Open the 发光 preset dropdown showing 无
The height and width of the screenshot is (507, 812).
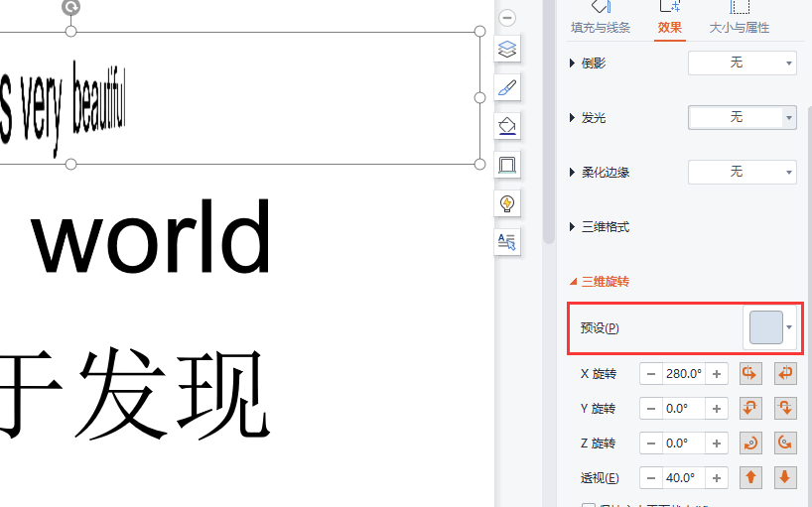coord(743,117)
